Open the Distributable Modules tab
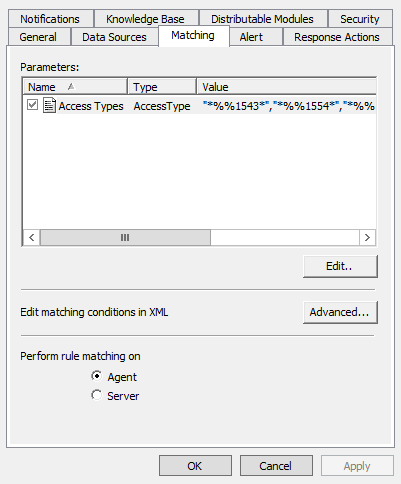This screenshot has width=401, height=484. click(263, 19)
